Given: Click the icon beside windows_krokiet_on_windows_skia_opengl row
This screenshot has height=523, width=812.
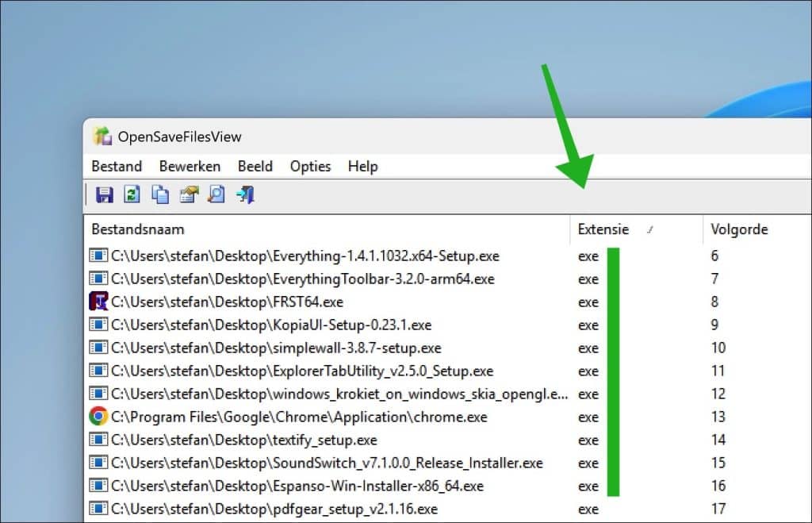Looking at the screenshot, I should 98,394.
